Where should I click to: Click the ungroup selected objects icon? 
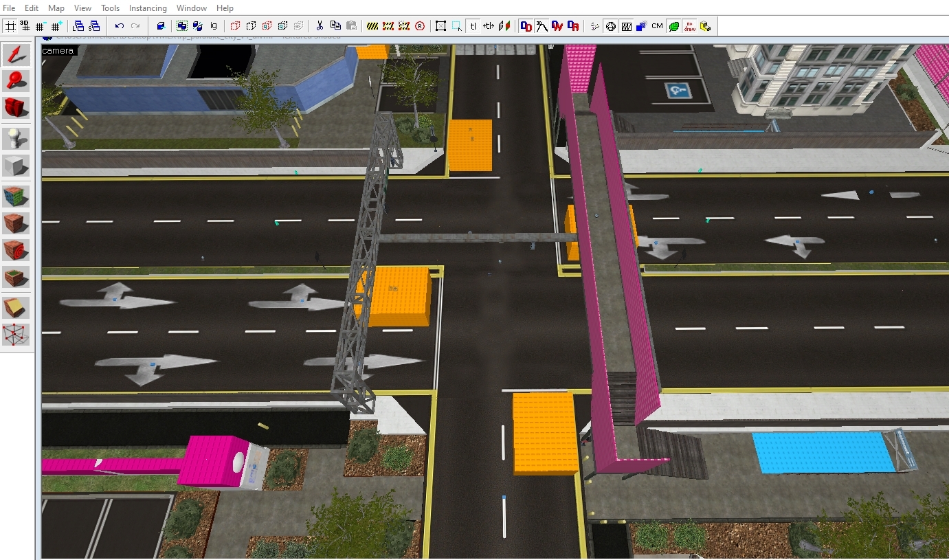pos(198,26)
